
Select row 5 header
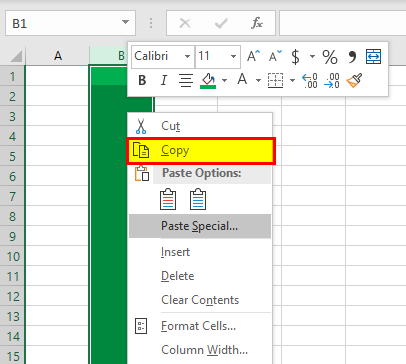(12, 156)
